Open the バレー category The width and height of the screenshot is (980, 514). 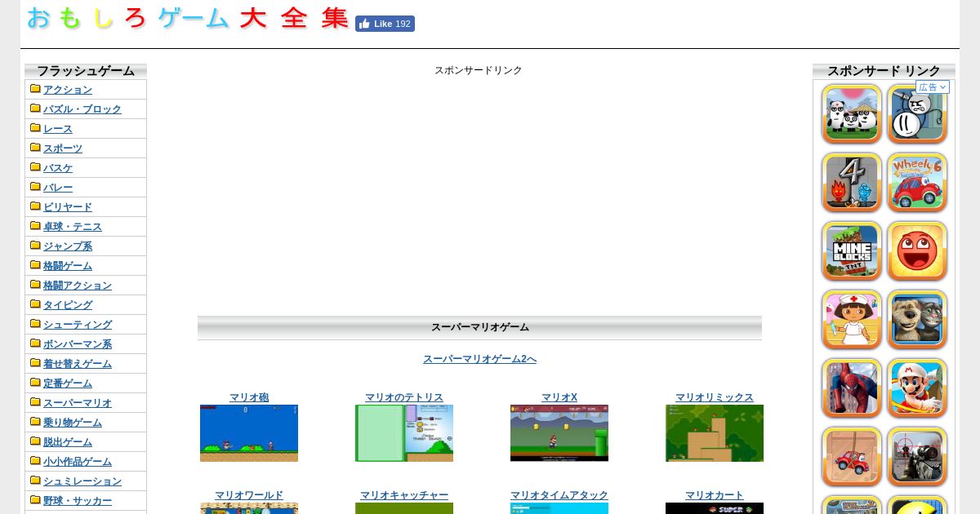coord(58,188)
